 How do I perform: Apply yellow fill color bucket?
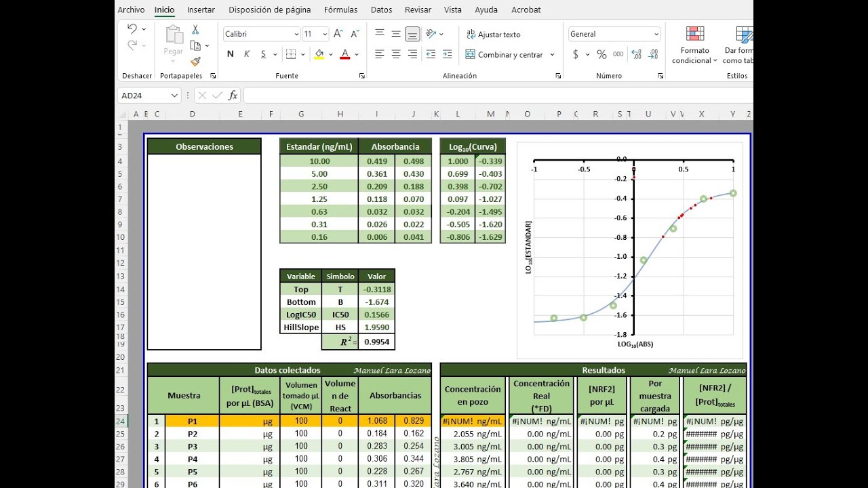tap(319, 54)
